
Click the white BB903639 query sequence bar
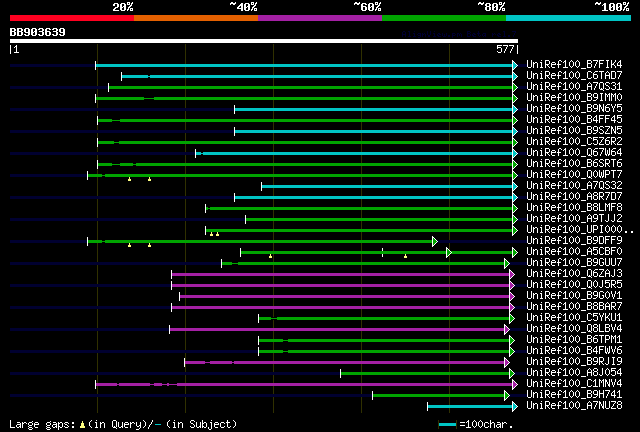(x=264, y=41)
